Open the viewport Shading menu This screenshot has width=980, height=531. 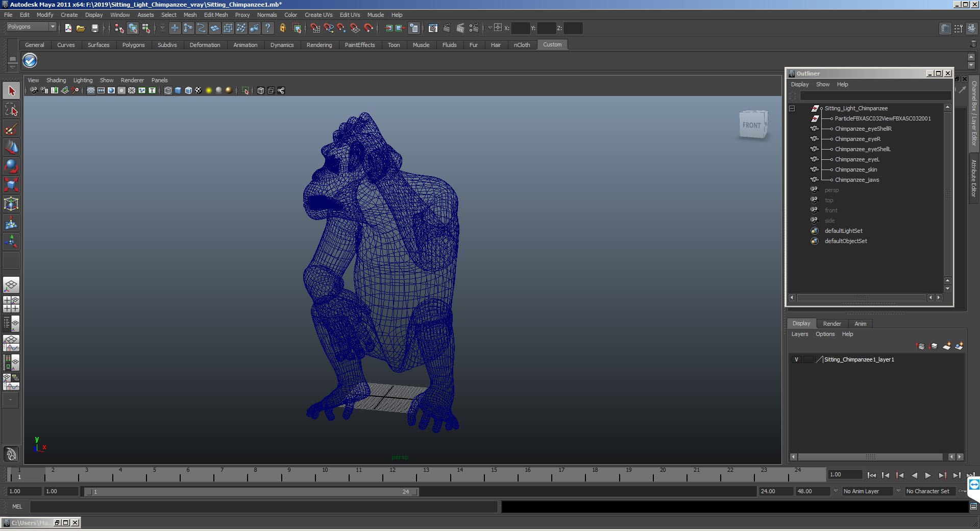pos(56,80)
